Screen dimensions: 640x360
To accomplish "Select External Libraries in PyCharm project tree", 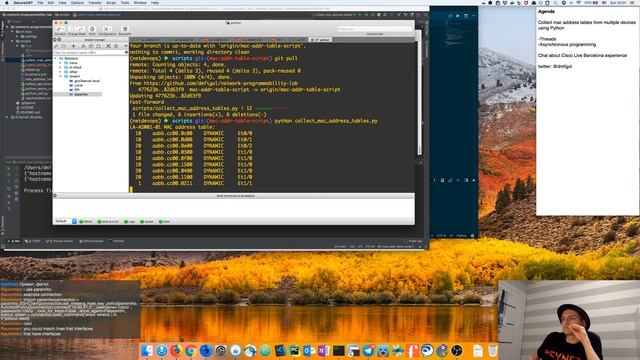I will [26, 117].
